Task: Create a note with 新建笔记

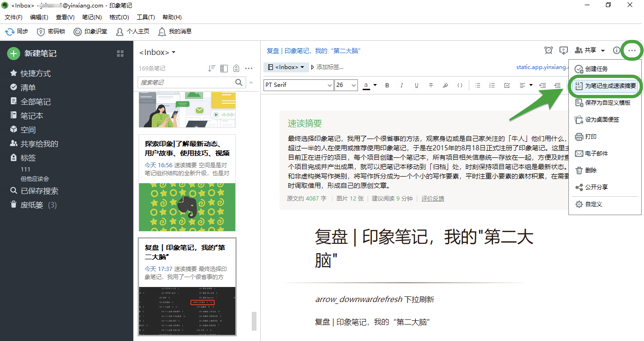Action: click(x=32, y=54)
